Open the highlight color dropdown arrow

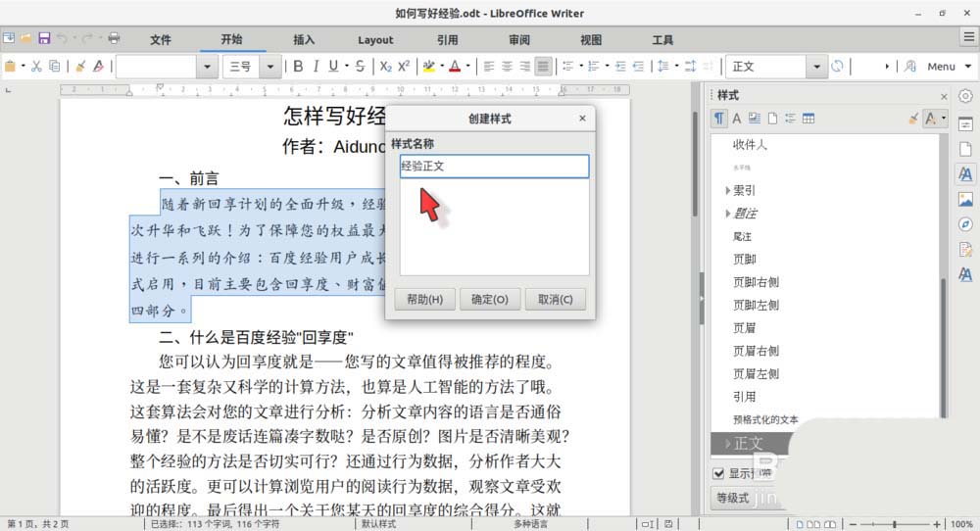(442, 67)
